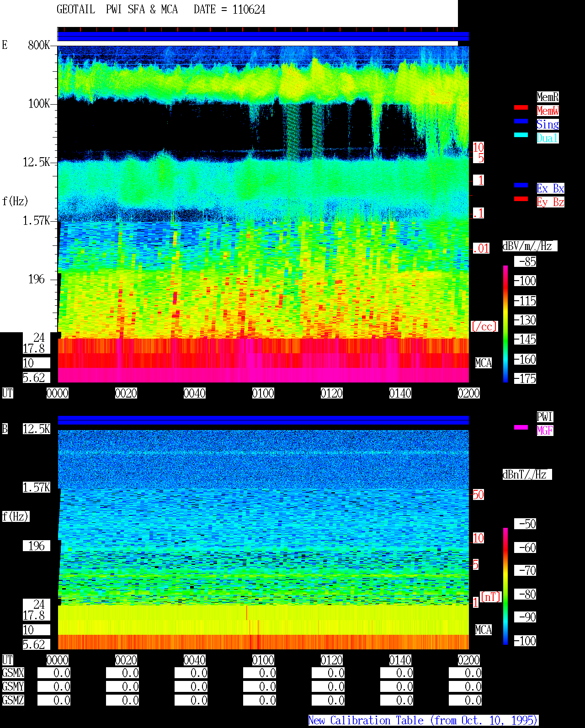This screenshot has height=728, width=585.
Task: Click the blue mode bar above E spectrogram
Action: pyautogui.click(x=263, y=37)
